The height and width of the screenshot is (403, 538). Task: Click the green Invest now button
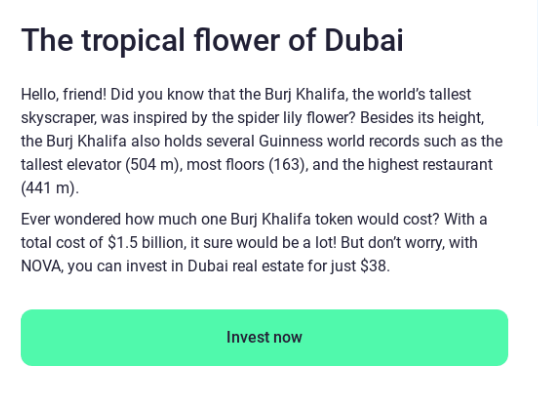tap(264, 337)
